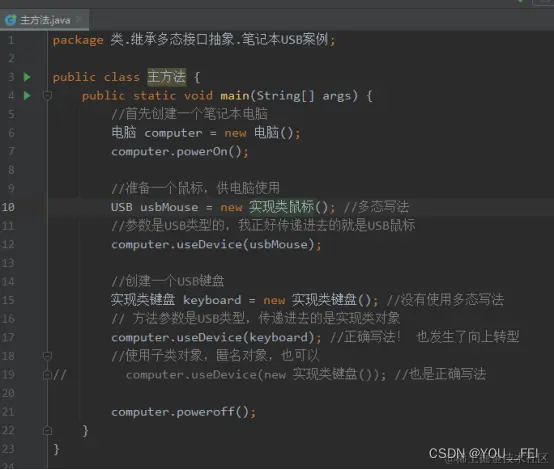Close the 主方法.java tab
The width and height of the screenshot is (554, 470).
(x=79, y=19)
